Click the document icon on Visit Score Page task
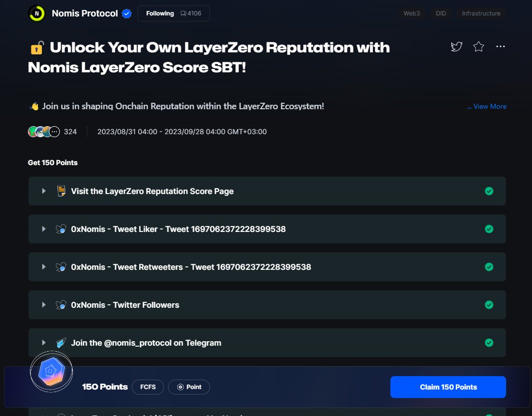This screenshot has width=532, height=416. tap(61, 191)
